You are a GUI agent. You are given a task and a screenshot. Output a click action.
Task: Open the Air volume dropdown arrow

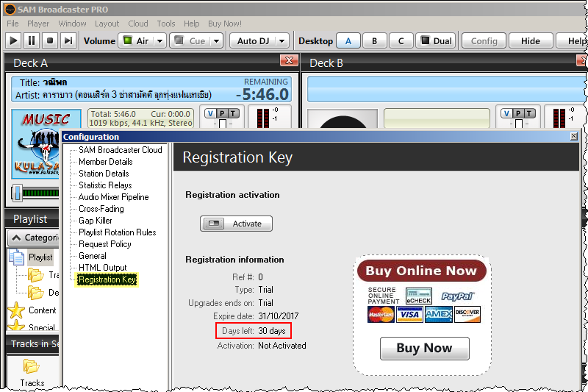[160, 40]
